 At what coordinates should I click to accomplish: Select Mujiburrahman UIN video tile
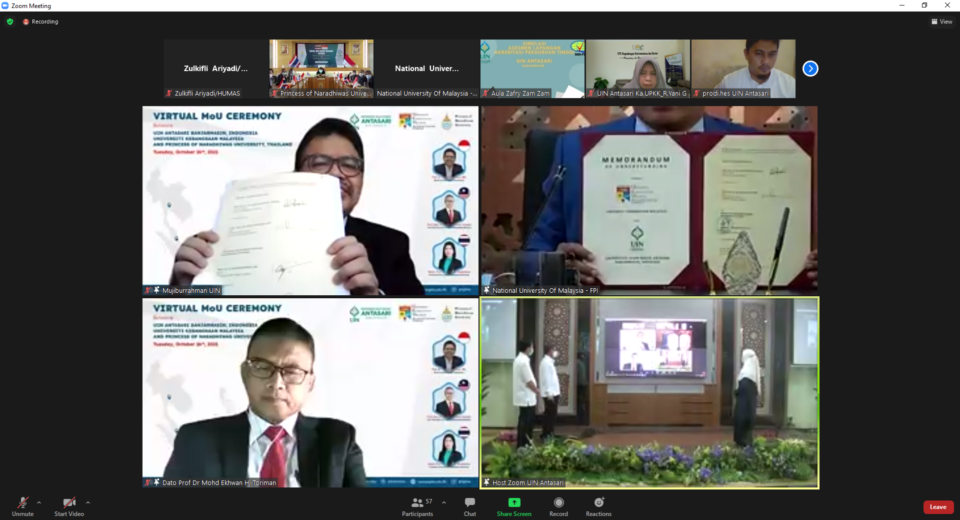tap(310, 201)
